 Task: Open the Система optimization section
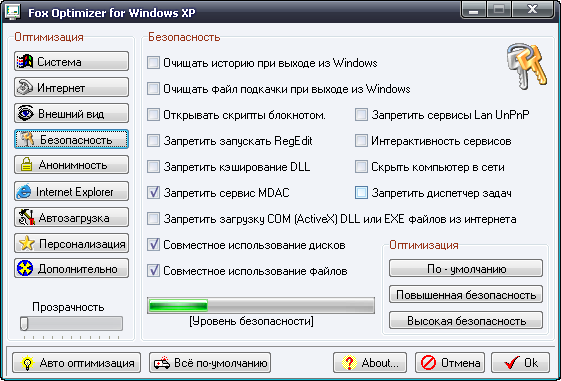coord(72,61)
